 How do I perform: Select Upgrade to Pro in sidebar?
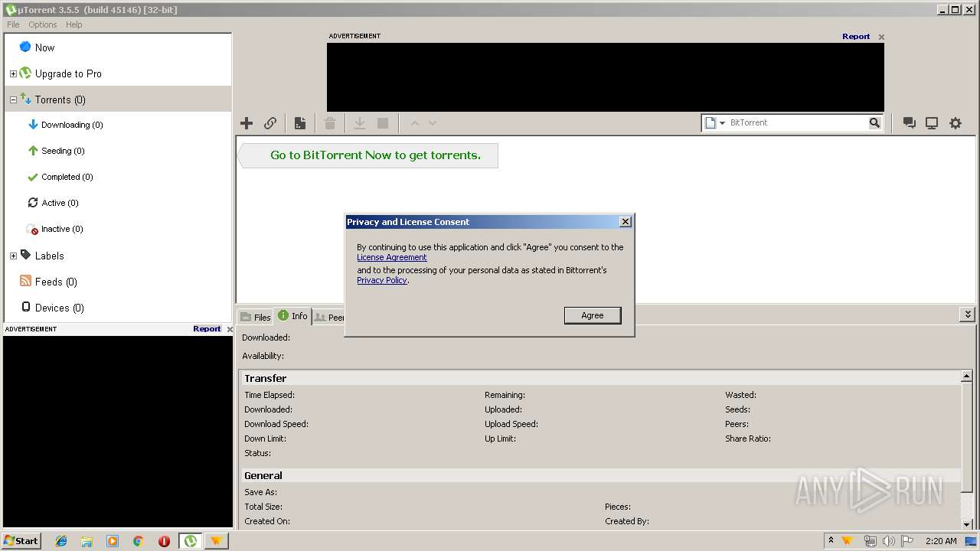click(x=118, y=73)
